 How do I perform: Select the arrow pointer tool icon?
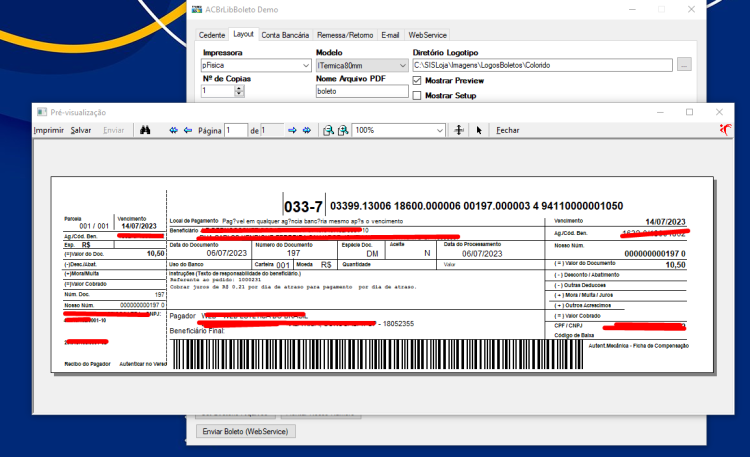479,130
